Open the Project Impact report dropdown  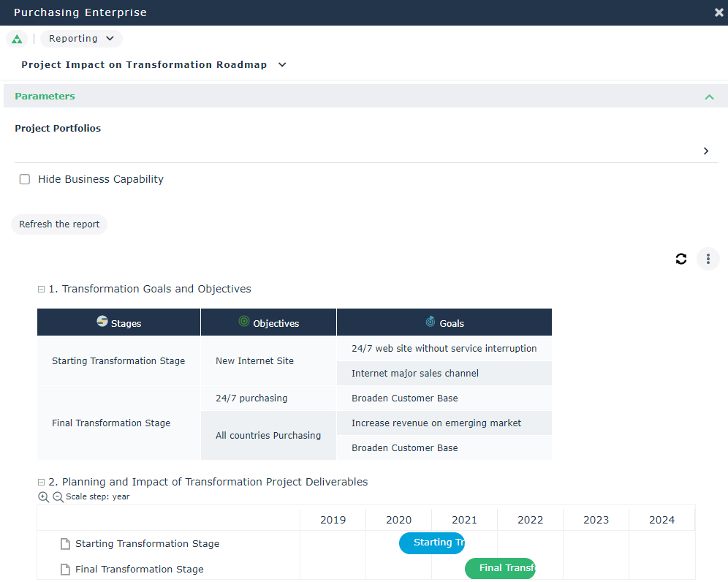(x=282, y=65)
